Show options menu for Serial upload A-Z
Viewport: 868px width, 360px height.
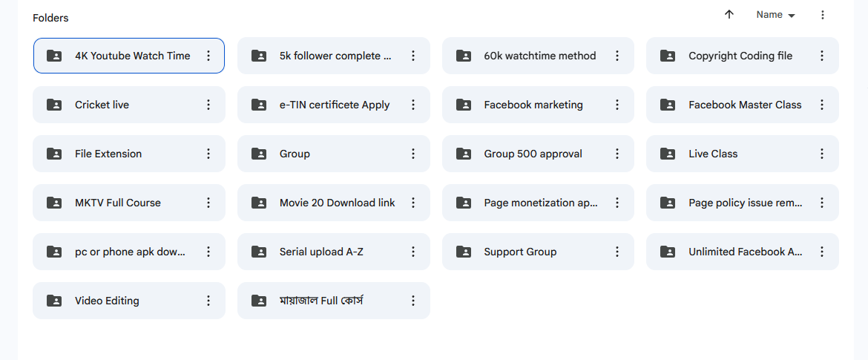click(x=413, y=252)
